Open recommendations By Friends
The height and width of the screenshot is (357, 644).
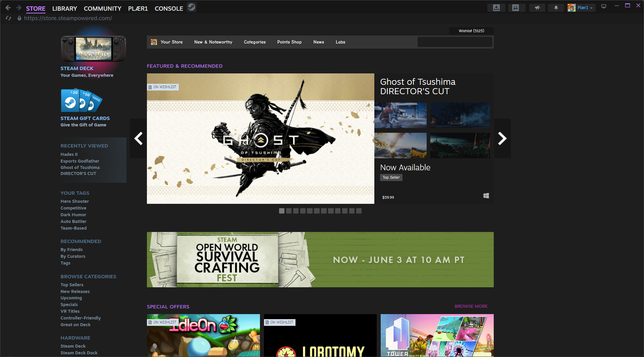[71, 250]
